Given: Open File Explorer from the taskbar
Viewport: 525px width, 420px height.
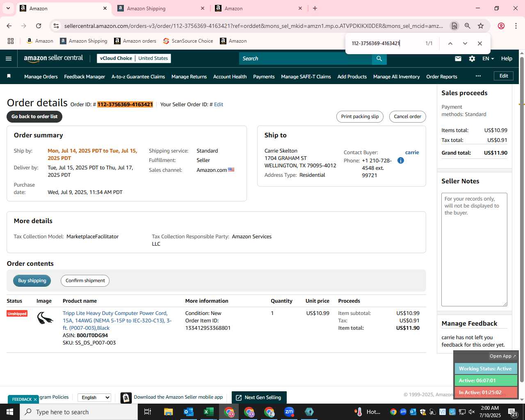Looking at the screenshot, I should click(168, 412).
